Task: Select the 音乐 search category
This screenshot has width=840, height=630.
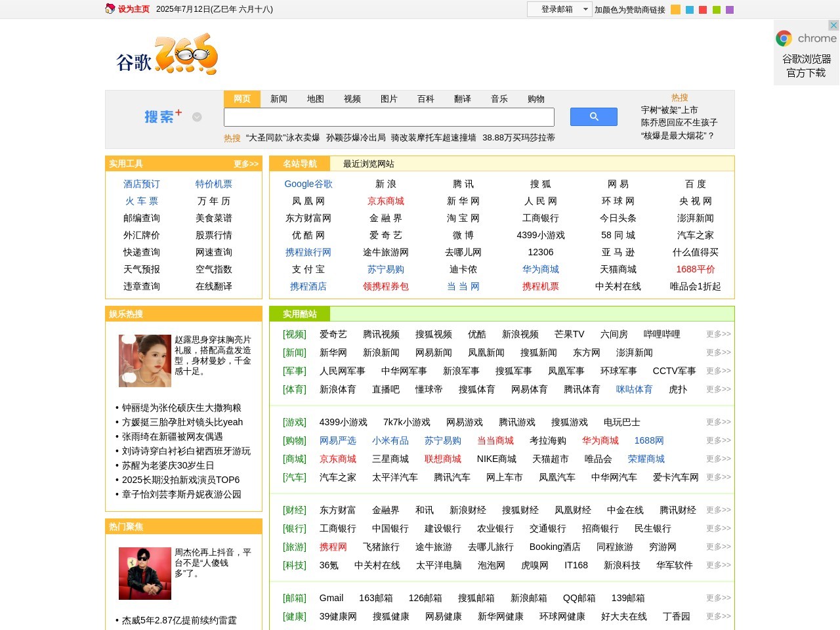Action: [x=499, y=98]
